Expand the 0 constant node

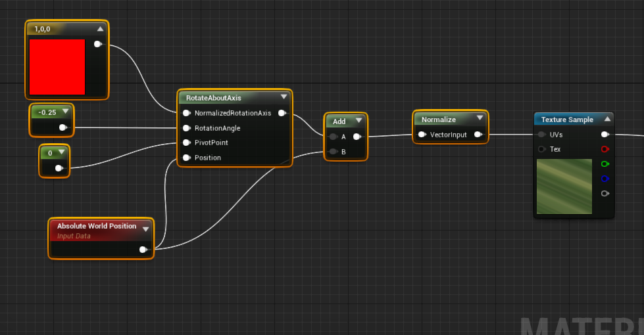point(62,152)
